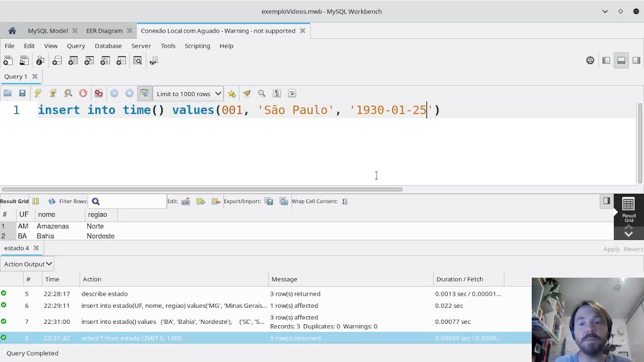Image resolution: width=644 pixels, height=362 pixels.
Task: Switch to the EER Diagram tab
Action: 104,31
